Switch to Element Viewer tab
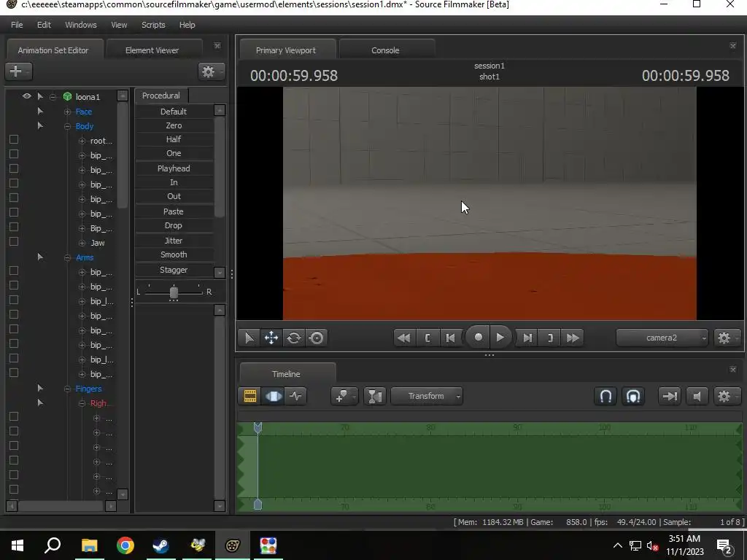Screen dimensions: 747x560 pyautogui.click(x=152, y=50)
